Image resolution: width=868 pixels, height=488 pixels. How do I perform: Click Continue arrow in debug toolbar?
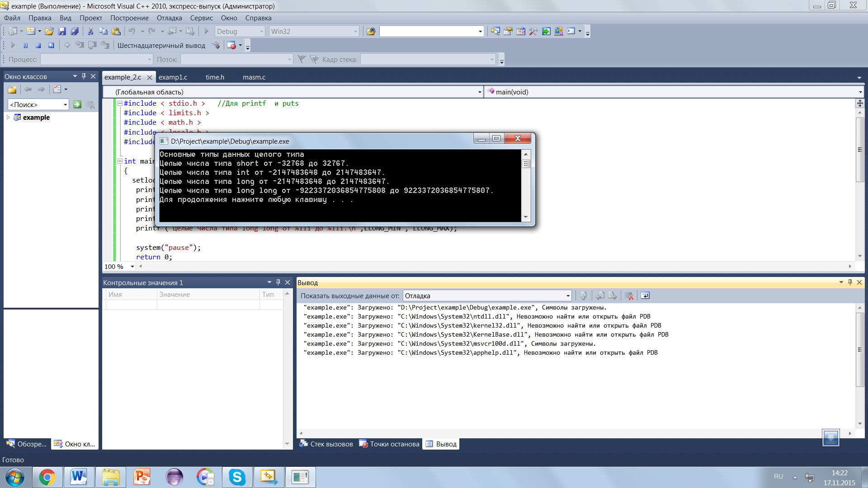click(13, 45)
